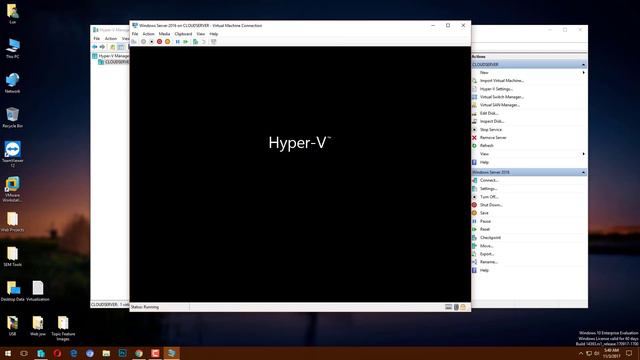This screenshot has height=360, width=640.
Task: Open Hyper-V Settings... from Actions pane
Action: coord(496,89)
